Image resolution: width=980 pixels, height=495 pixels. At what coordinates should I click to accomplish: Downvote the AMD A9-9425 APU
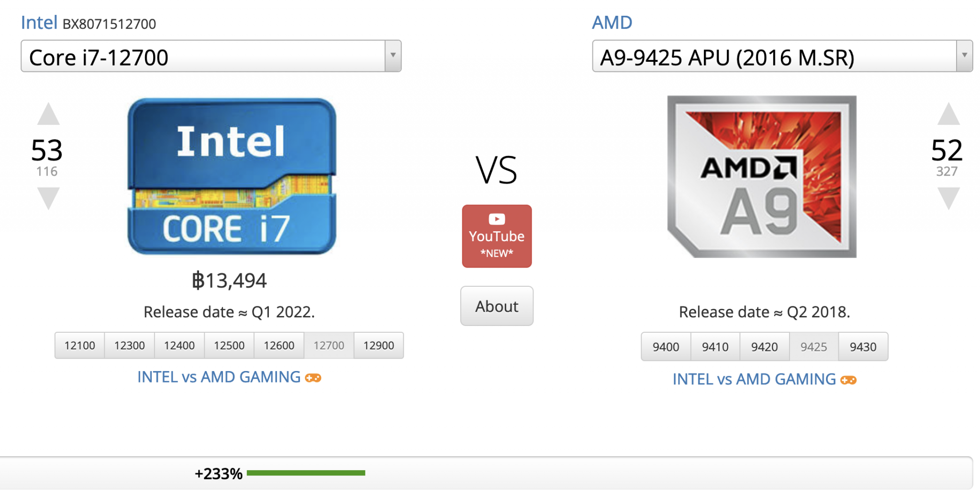coord(948,198)
